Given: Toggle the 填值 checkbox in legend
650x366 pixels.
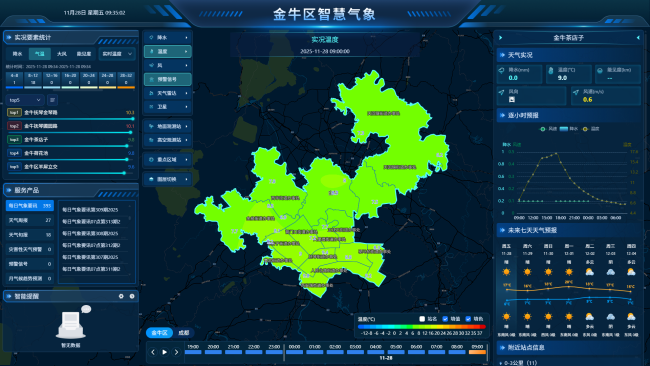Looking at the screenshot, I should tap(445, 319).
